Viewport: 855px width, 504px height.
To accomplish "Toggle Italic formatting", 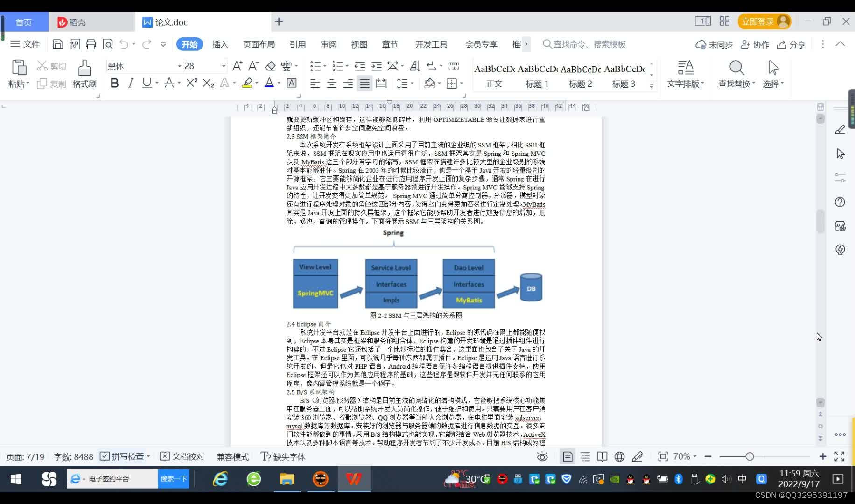I will pos(131,83).
